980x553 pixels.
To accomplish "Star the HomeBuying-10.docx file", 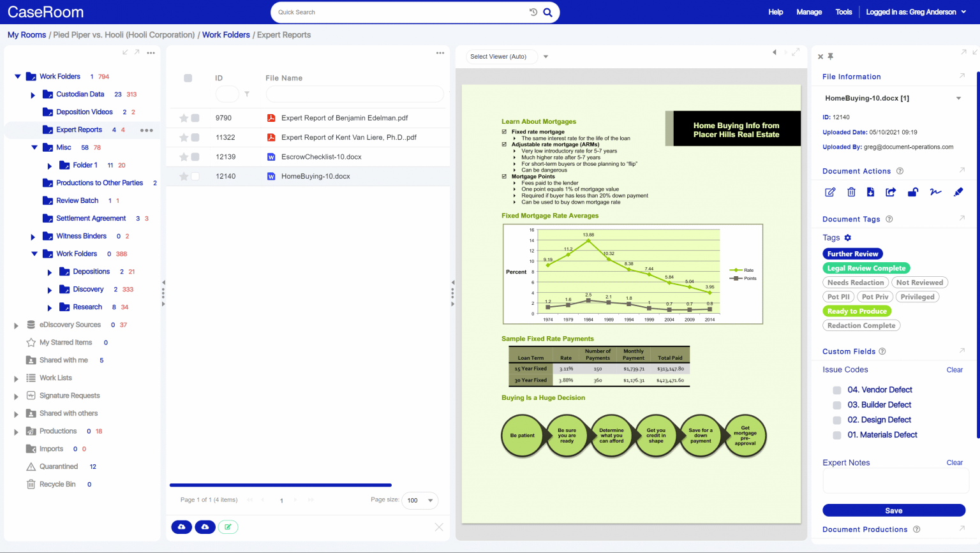I will [184, 177].
